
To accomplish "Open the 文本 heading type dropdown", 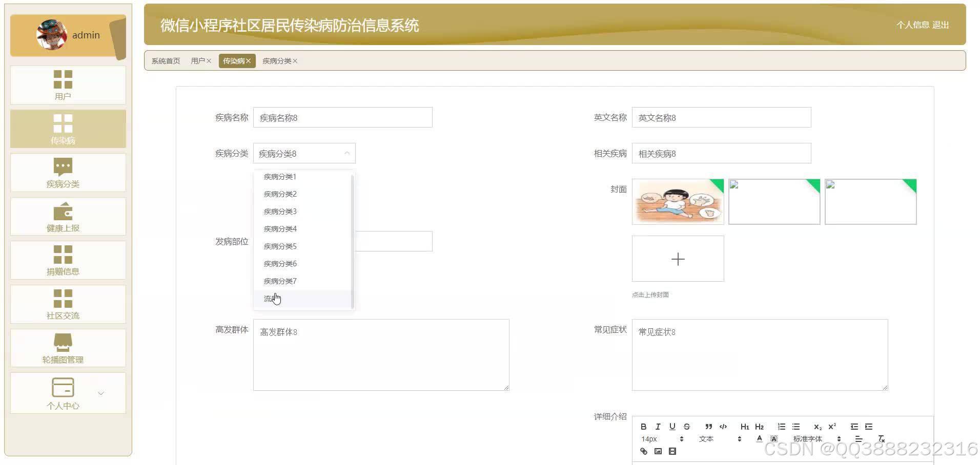I will click(720, 439).
